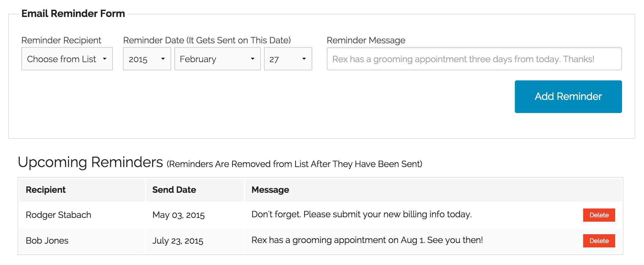
Task: Click the Add Reminder button
Action: (x=568, y=97)
